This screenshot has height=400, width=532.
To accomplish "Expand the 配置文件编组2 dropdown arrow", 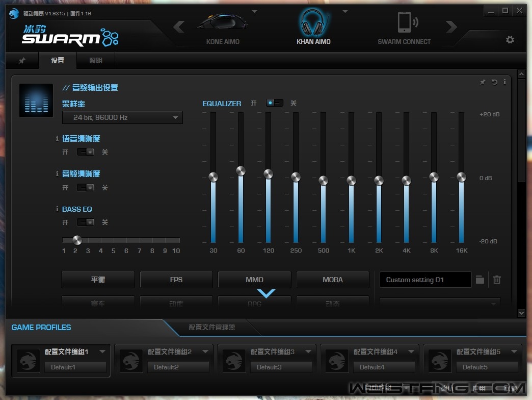I will (x=205, y=352).
